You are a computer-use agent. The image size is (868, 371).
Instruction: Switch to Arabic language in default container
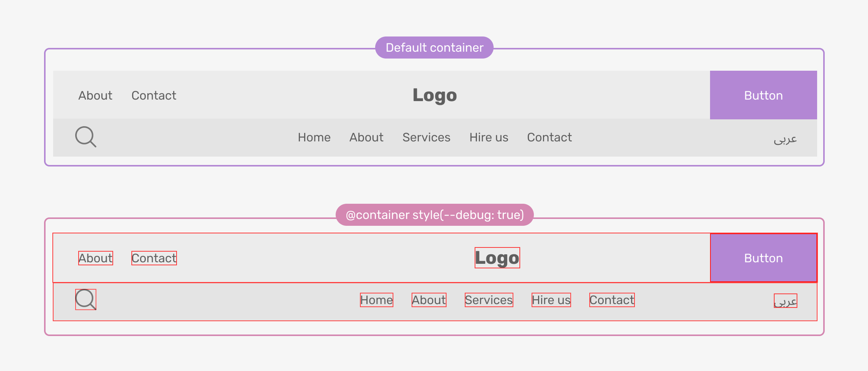pos(785,139)
